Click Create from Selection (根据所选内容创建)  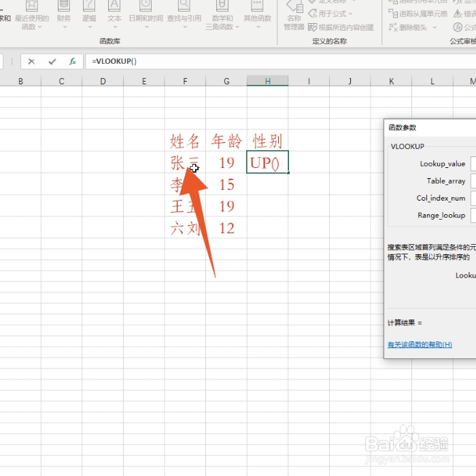(341, 28)
